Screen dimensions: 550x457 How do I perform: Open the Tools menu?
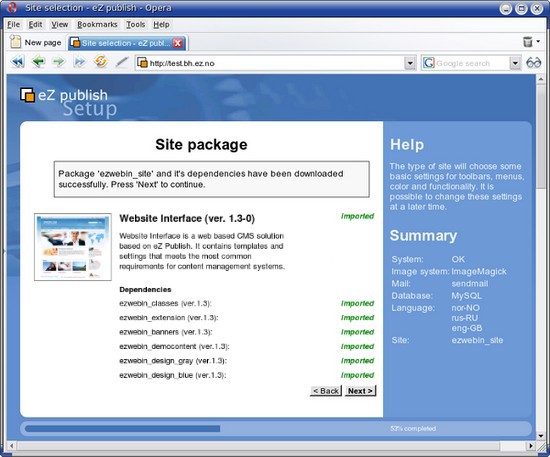135,25
